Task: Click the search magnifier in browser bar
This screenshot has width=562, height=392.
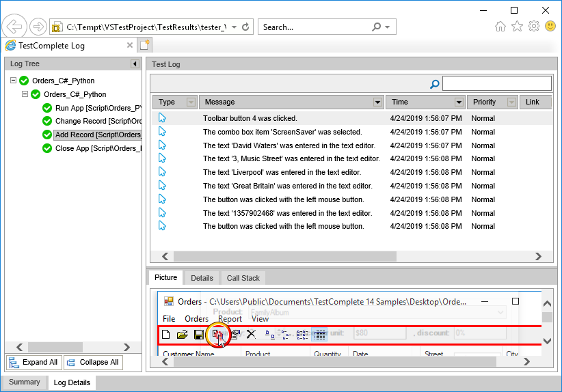Action: coord(376,27)
